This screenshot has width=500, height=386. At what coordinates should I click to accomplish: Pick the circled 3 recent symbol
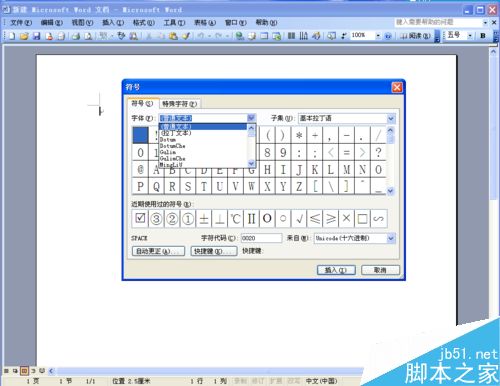point(156,219)
